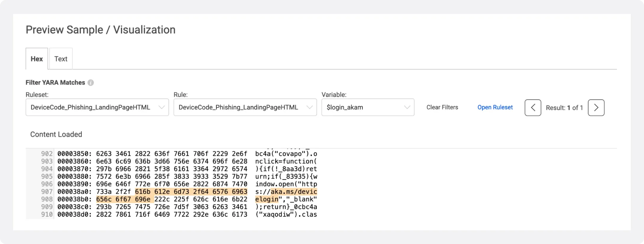Click offset 000038a0: in hex dump

(x=75, y=192)
